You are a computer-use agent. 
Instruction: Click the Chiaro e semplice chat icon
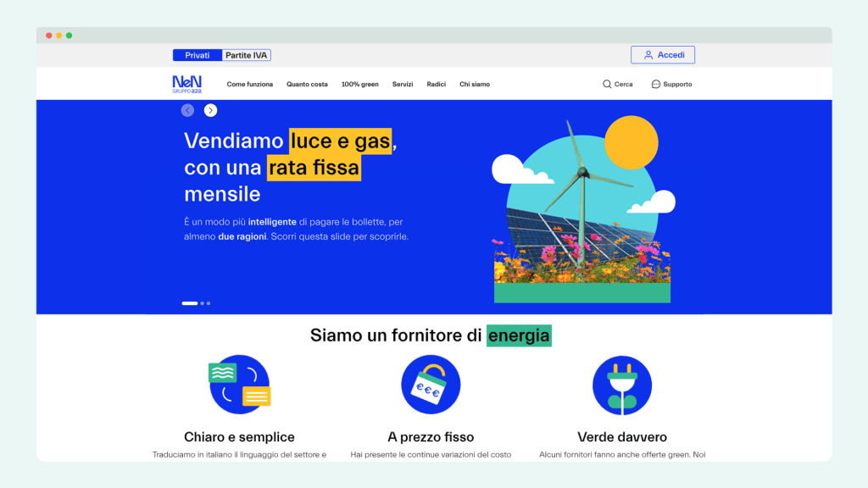pos(239,385)
